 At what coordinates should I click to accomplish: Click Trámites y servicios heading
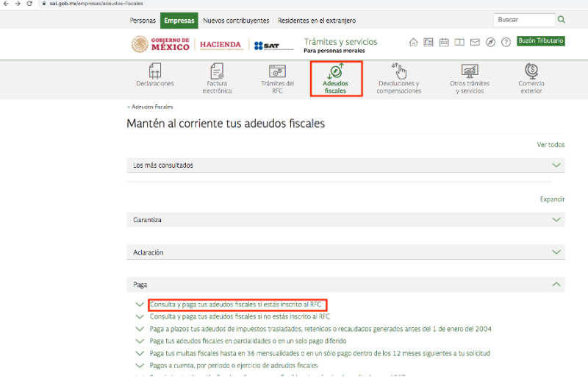[340, 42]
